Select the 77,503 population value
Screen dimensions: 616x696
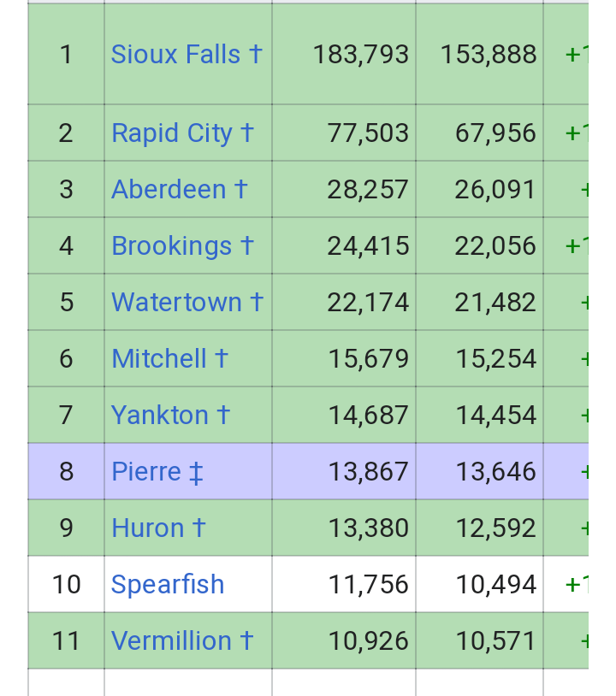[x=367, y=133]
